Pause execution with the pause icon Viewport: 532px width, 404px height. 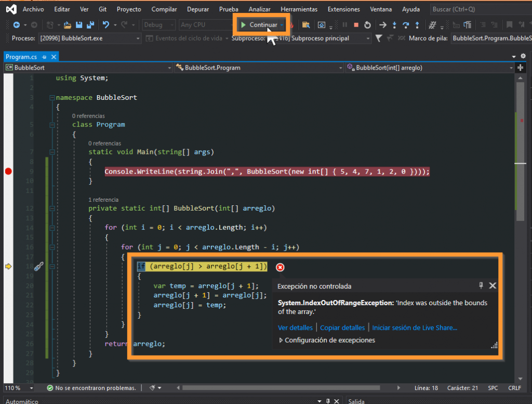(x=344, y=25)
